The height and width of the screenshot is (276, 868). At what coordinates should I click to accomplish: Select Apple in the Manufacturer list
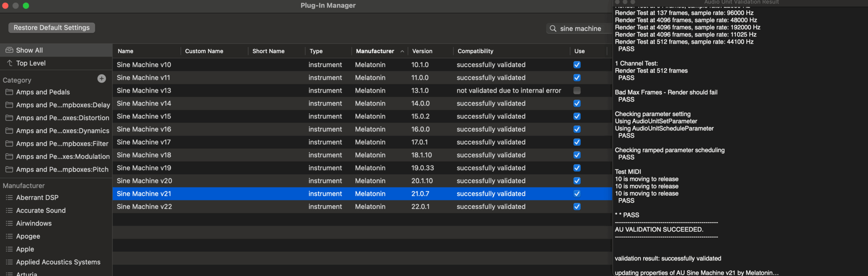coord(25,249)
